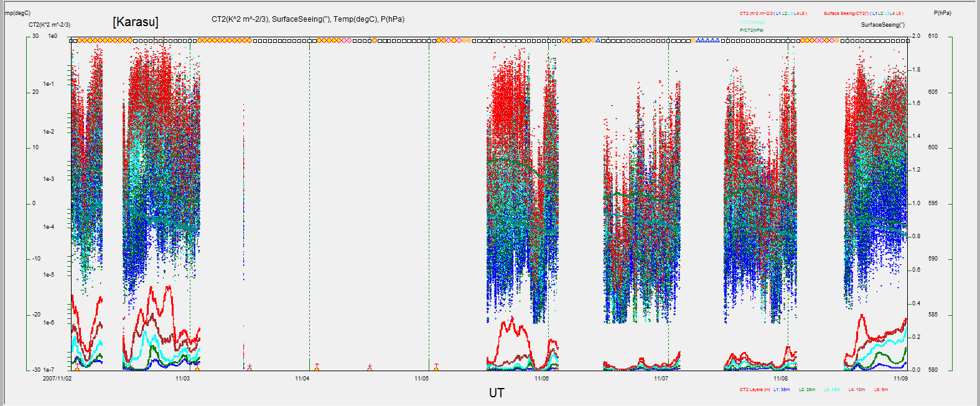Click the blue triangle markers in the status row
The height and width of the screenshot is (406, 980).
[708, 40]
